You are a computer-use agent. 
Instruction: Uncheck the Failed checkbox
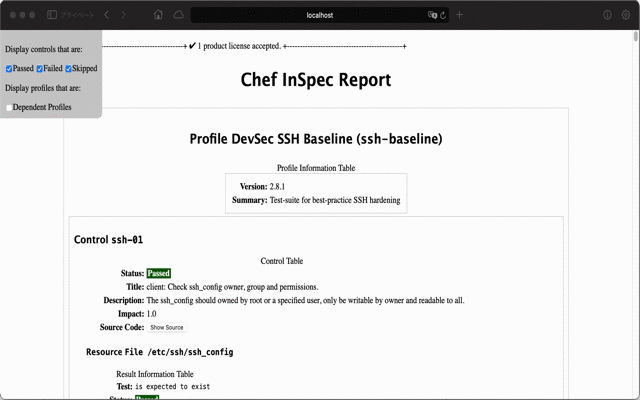[40, 69]
